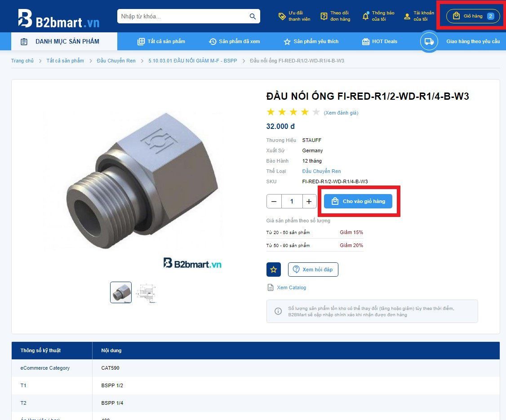The image size is (506, 420).
Task: Go to Trang chủ breadcrumb
Action: [22, 61]
